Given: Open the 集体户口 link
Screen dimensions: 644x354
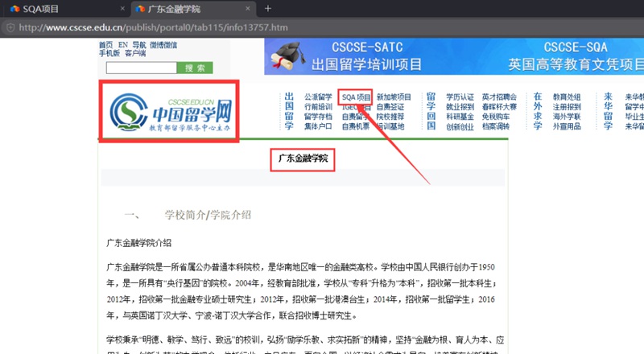Looking at the screenshot, I should coord(318,126).
